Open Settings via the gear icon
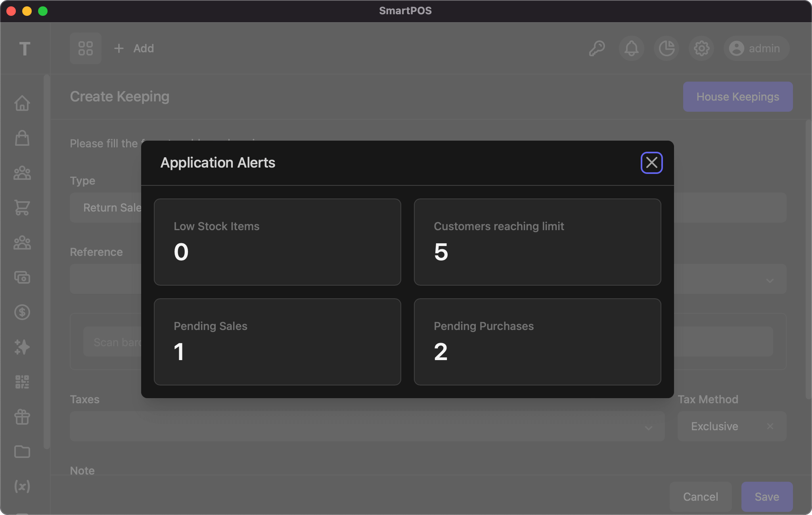This screenshot has height=515, width=812. (701, 48)
